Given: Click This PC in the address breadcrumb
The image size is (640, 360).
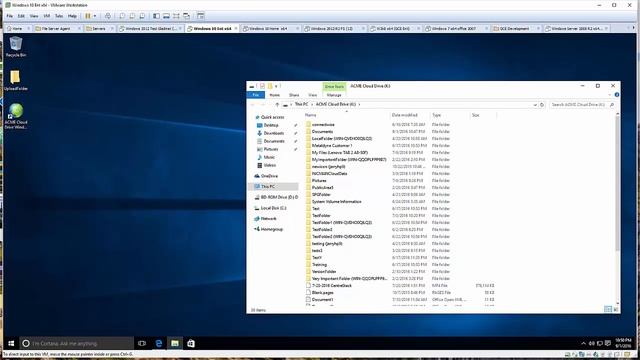Looking at the screenshot, I should click(x=301, y=104).
